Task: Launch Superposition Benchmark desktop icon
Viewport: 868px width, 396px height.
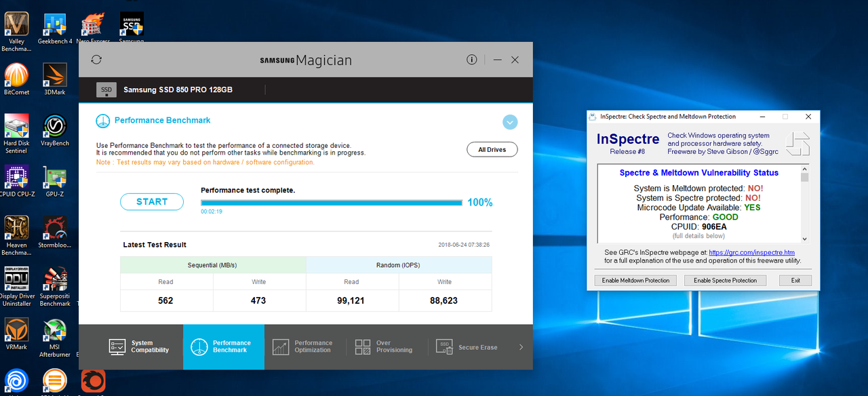Action: [x=55, y=286]
